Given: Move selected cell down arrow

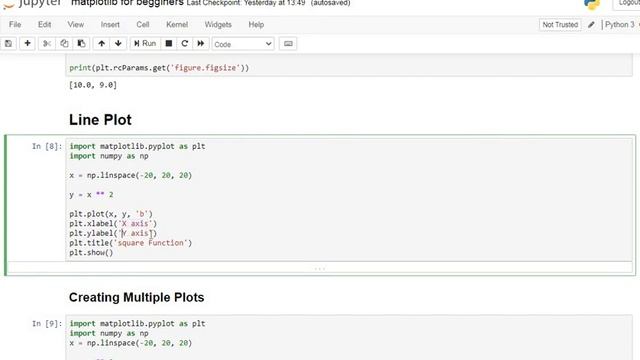Looking at the screenshot, I should pos(118,44).
